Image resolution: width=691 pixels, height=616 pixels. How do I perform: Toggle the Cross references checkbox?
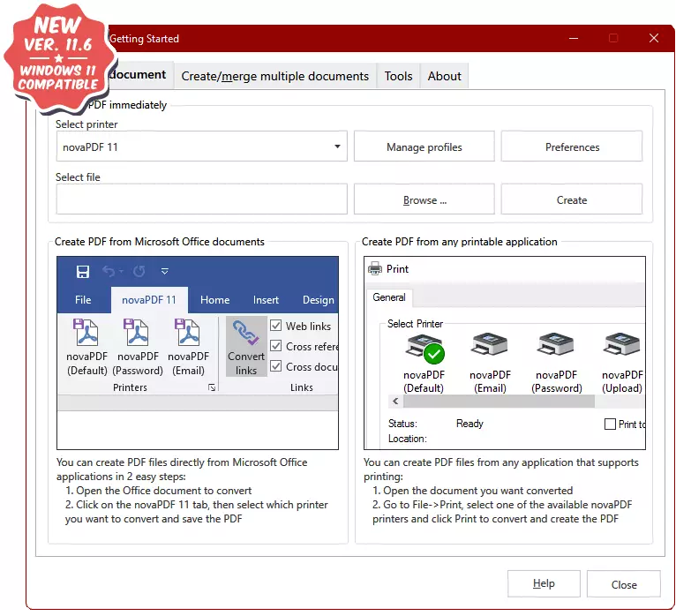click(276, 346)
